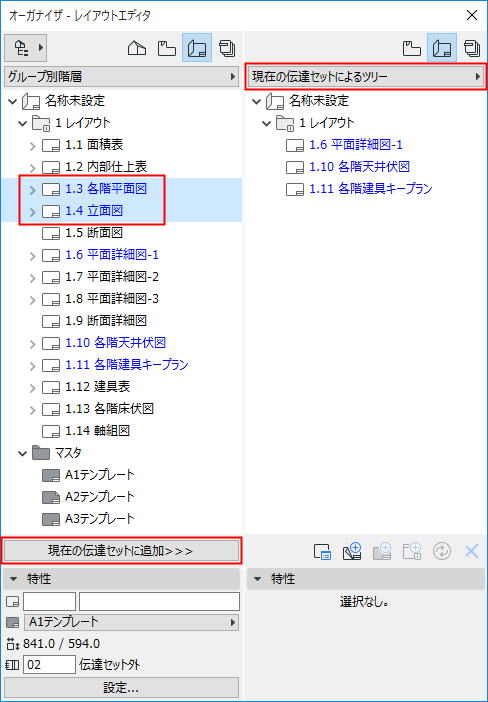Click layout icon beside right 1.10 各階天井伏図
Image resolution: width=488 pixels, height=702 pixels.
coord(295,167)
